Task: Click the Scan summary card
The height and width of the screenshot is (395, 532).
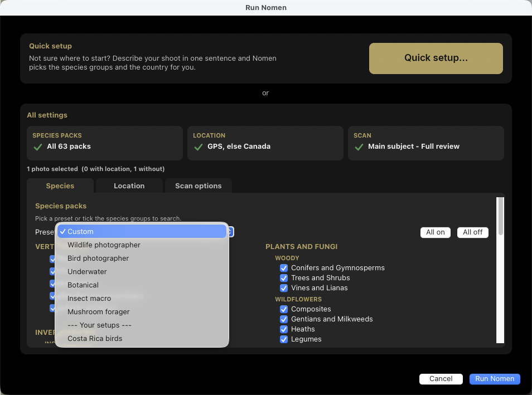Action: pos(426,143)
